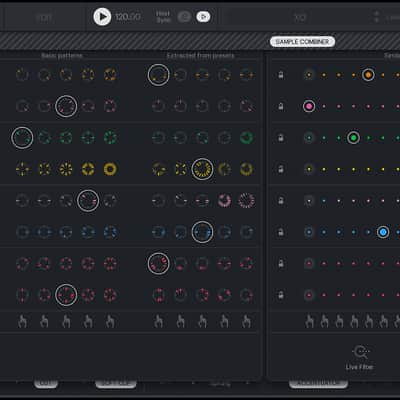Toggle the lock on the green sample row
Image resolution: width=400 pixels, height=400 pixels.
point(281,138)
